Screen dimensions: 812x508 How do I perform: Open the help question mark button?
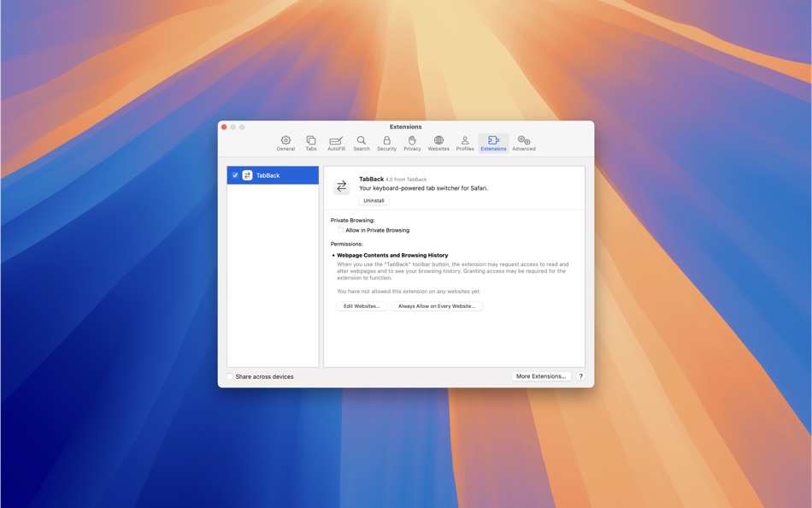point(580,376)
